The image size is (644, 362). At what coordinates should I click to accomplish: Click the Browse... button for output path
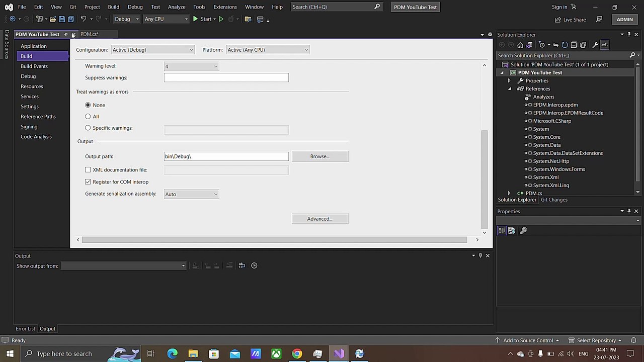pyautogui.click(x=320, y=156)
